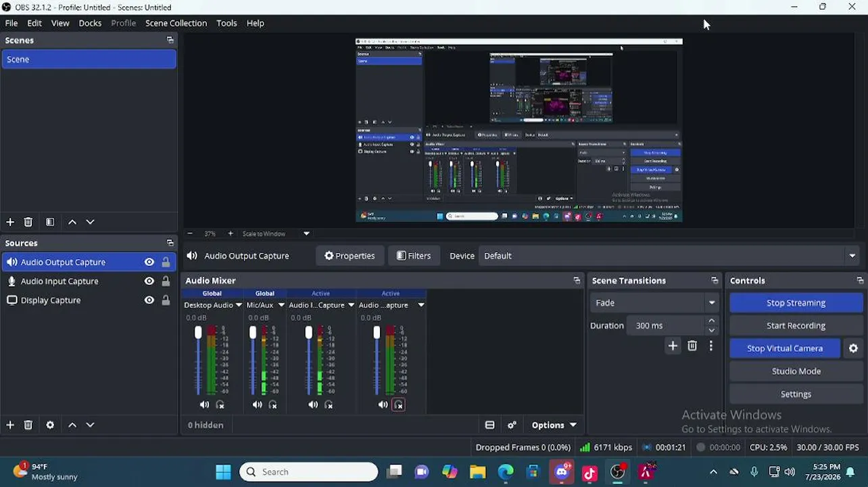Open the Edit menu
This screenshot has width=868, height=487.
34,23
